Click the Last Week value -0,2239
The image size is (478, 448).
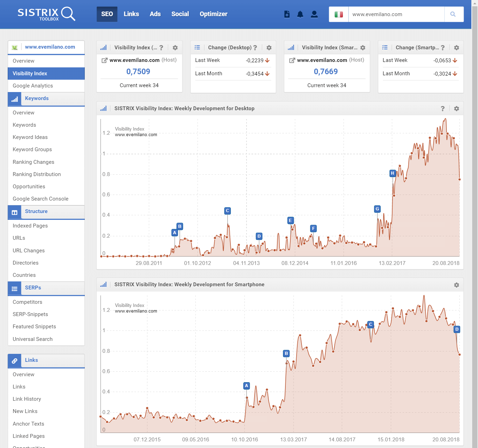[x=255, y=61]
